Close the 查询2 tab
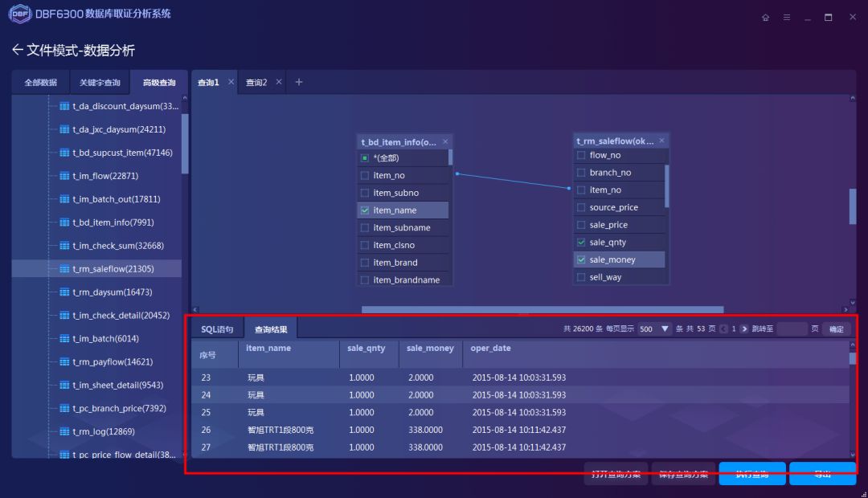The image size is (868, 498). point(279,82)
